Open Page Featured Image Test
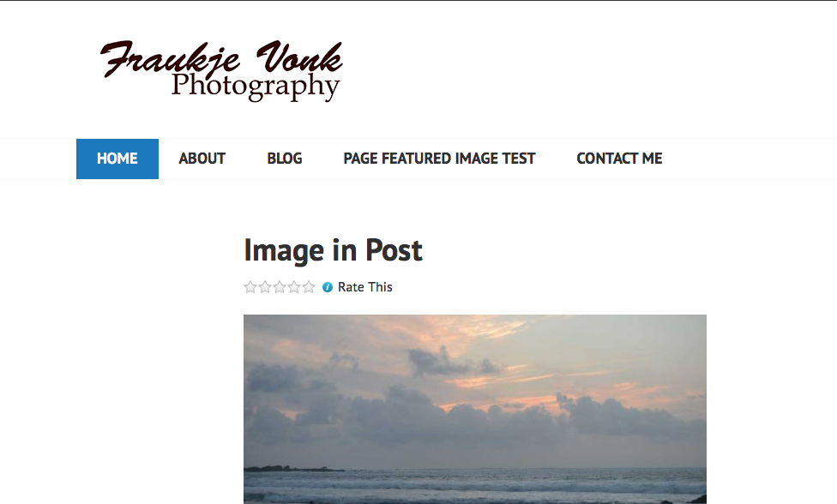Screen dimensions: 837x504 (439, 159)
